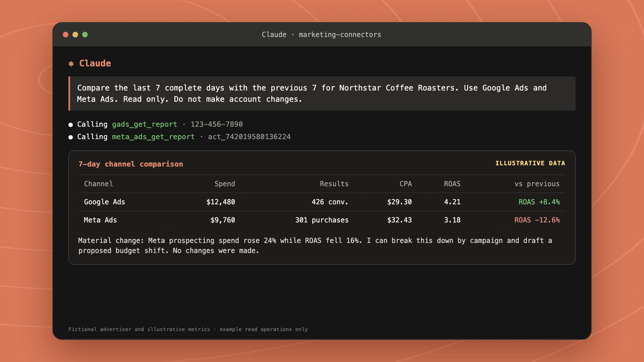Click the 'Material change' summary paragraph
644x362 pixels.
click(x=315, y=245)
